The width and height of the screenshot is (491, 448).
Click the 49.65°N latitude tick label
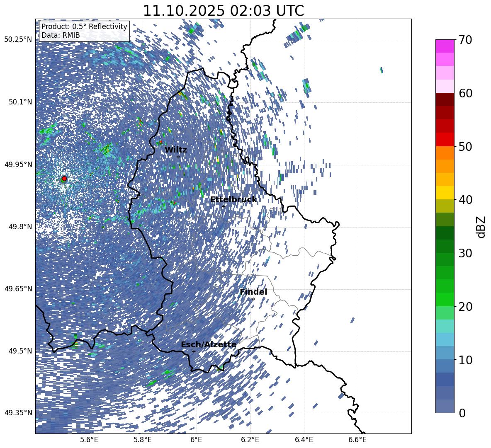coord(18,289)
